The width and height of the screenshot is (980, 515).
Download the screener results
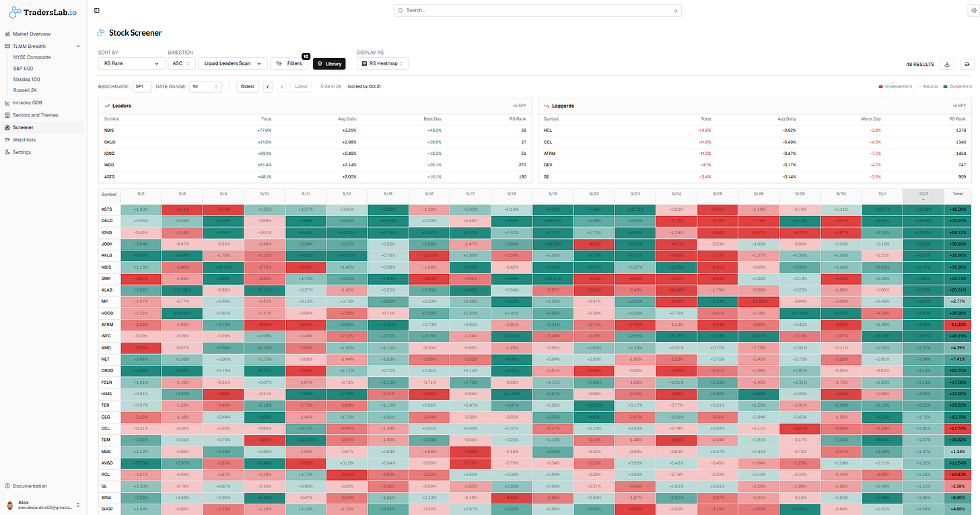tap(947, 64)
